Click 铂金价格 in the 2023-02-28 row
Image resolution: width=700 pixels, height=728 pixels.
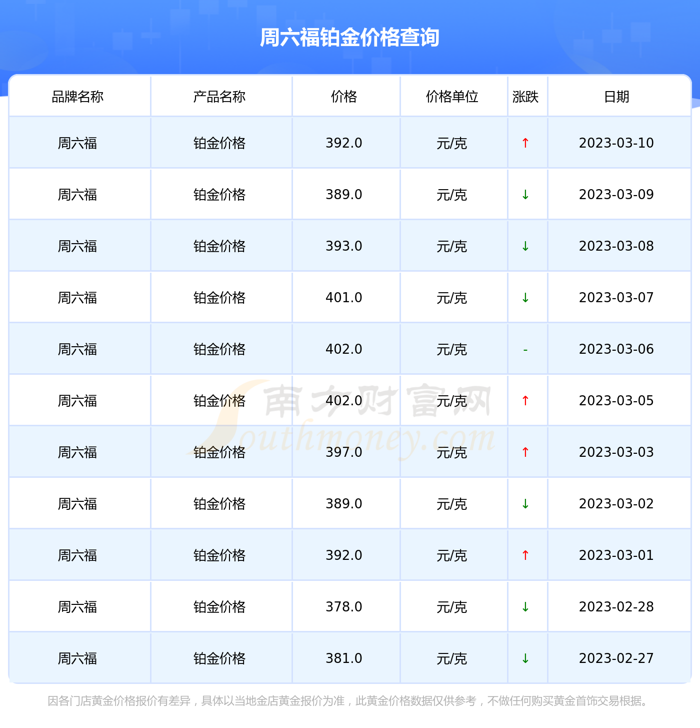point(219,607)
